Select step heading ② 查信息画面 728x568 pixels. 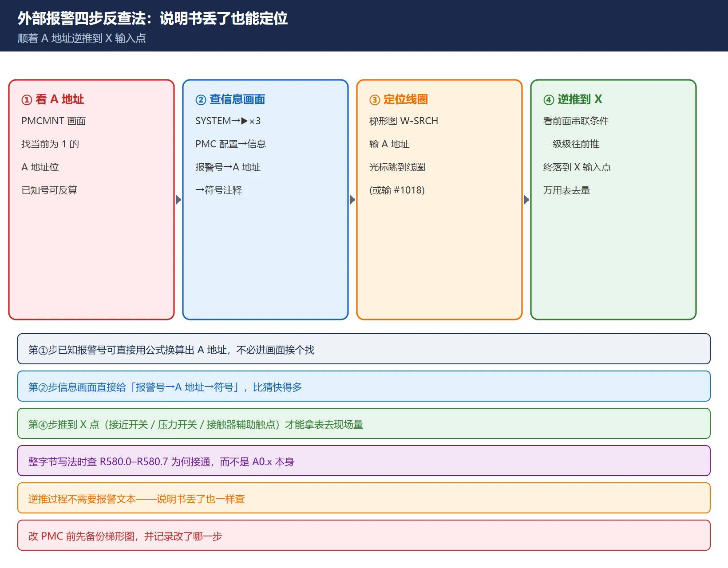pyautogui.click(x=230, y=99)
